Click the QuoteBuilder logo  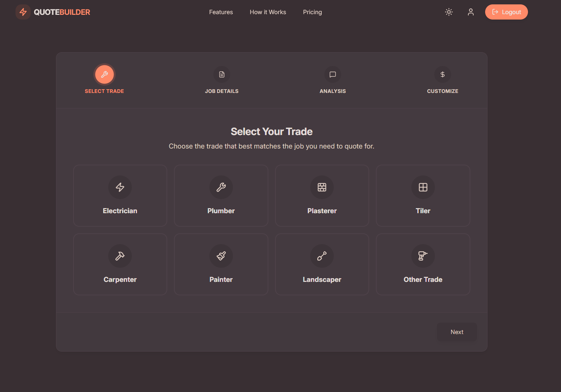[x=53, y=12]
